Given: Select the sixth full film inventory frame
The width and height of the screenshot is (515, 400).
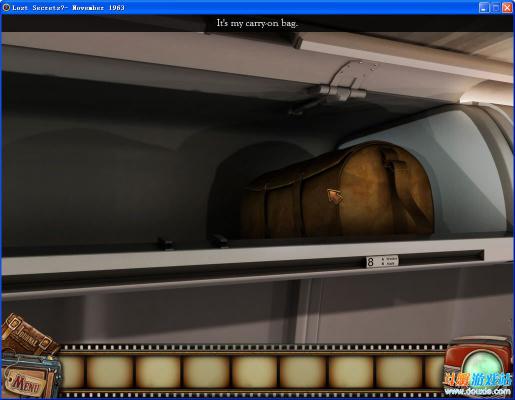Looking at the screenshot, I should (x=351, y=372).
